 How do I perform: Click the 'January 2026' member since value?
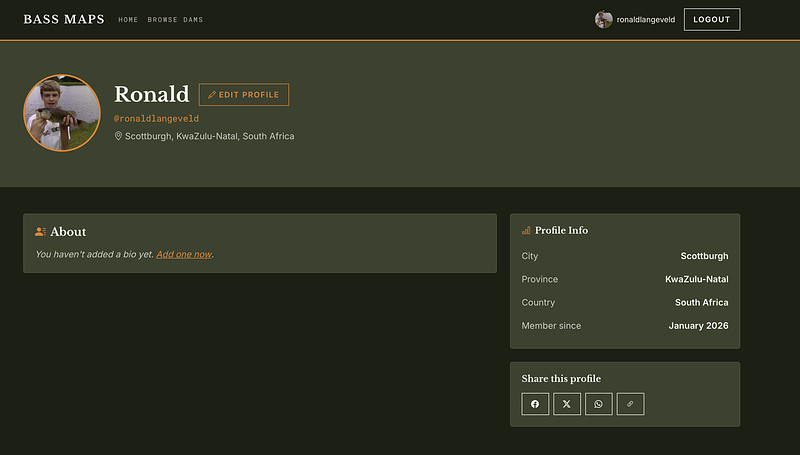[x=698, y=326]
